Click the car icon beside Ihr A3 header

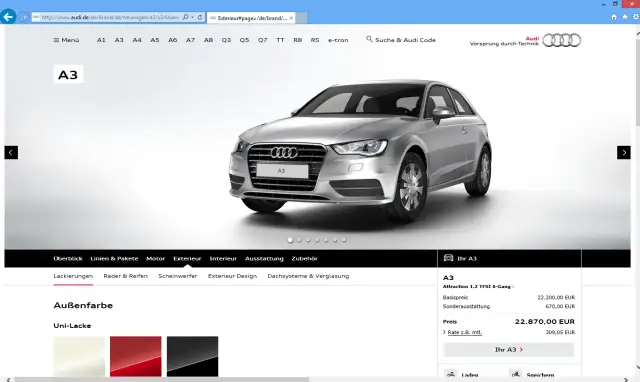coord(448,258)
